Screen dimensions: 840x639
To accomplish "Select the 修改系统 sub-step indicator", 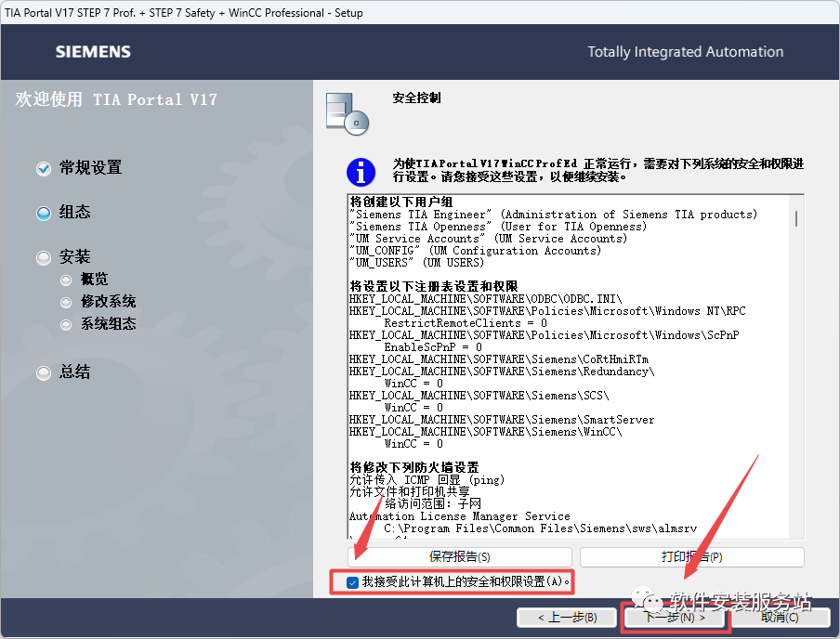I will [66, 303].
